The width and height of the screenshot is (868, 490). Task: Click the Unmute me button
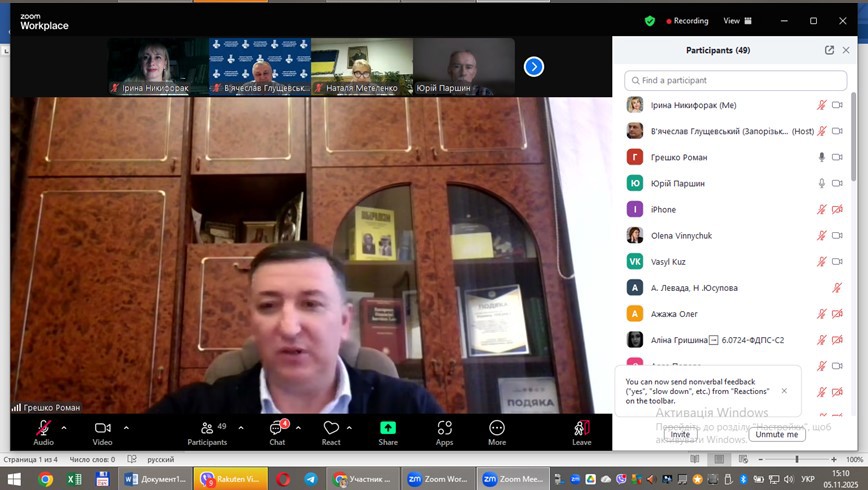click(x=777, y=434)
